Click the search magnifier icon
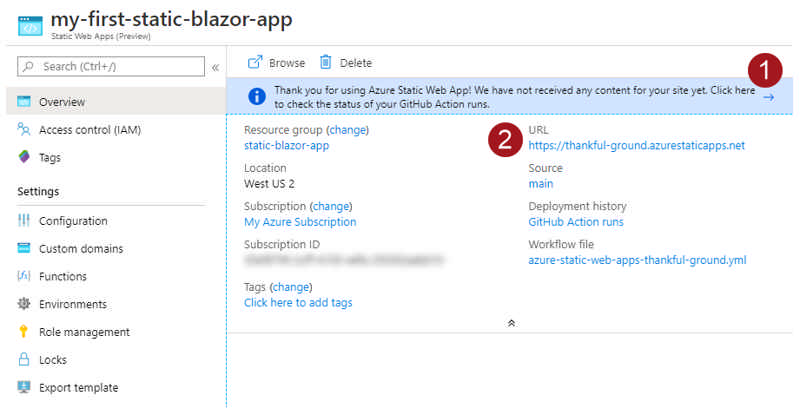Screen dimensions: 800x415 coord(29,66)
